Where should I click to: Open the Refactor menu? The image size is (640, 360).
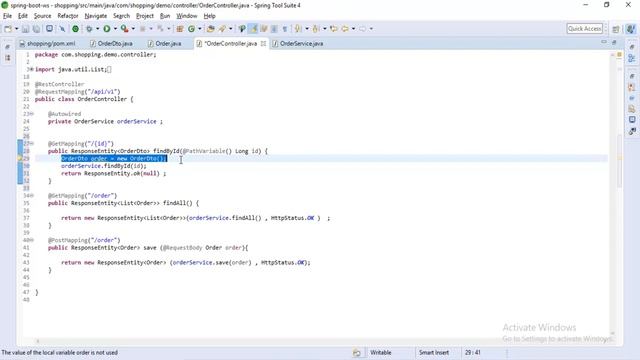[x=68, y=16]
